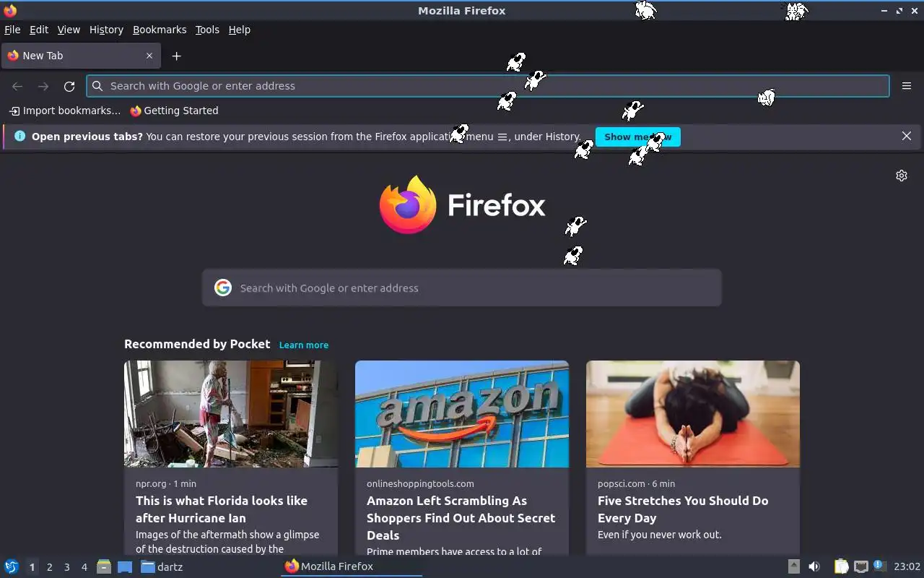Open headline Five Stretches You Should Do
Viewport: 924px width, 578px height.
(x=683, y=509)
